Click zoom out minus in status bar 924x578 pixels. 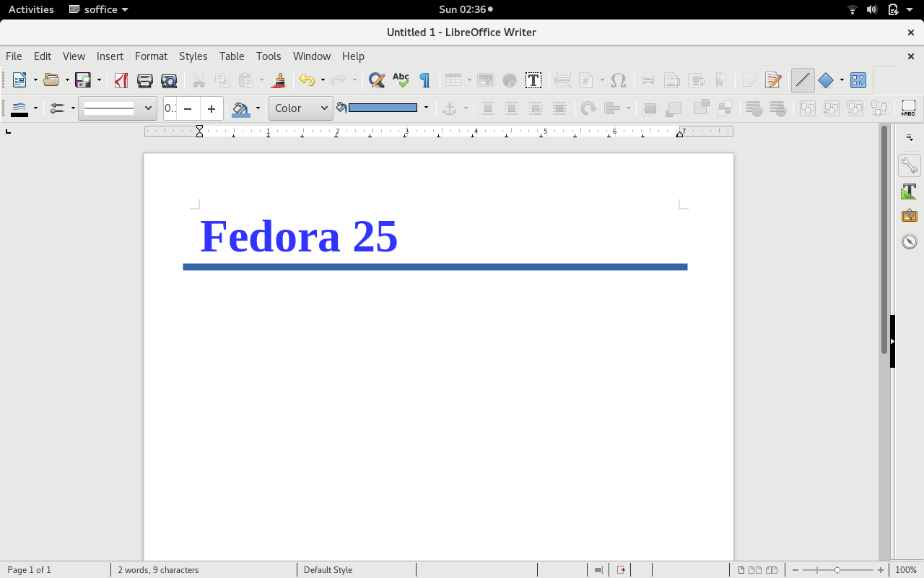795,570
